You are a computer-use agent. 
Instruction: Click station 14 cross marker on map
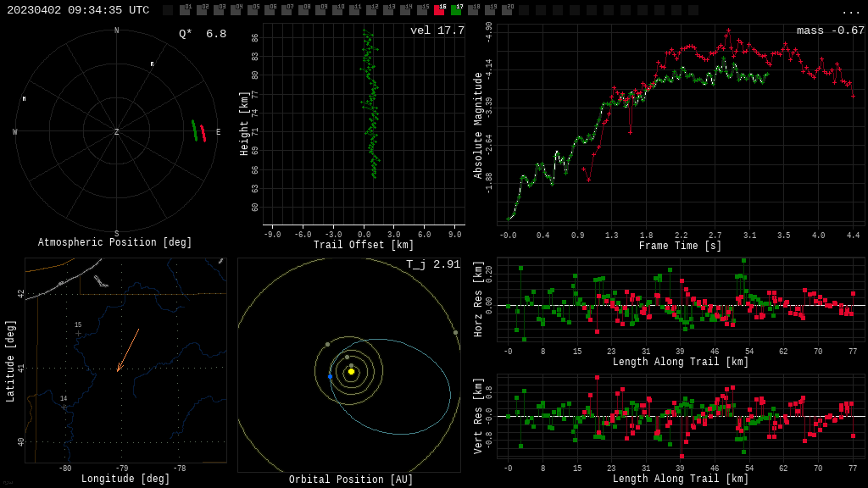[x=64, y=408]
